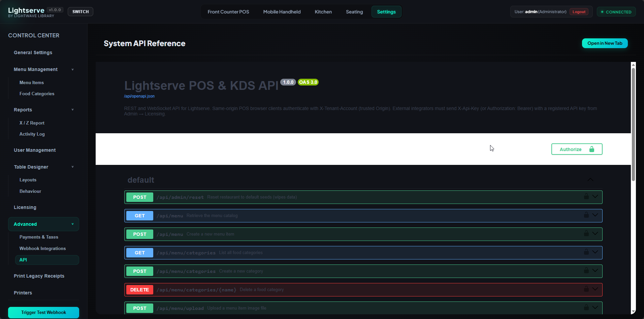The width and height of the screenshot is (644, 319).
Task: Click the scrollbar up arrow
Action: (633, 65)
